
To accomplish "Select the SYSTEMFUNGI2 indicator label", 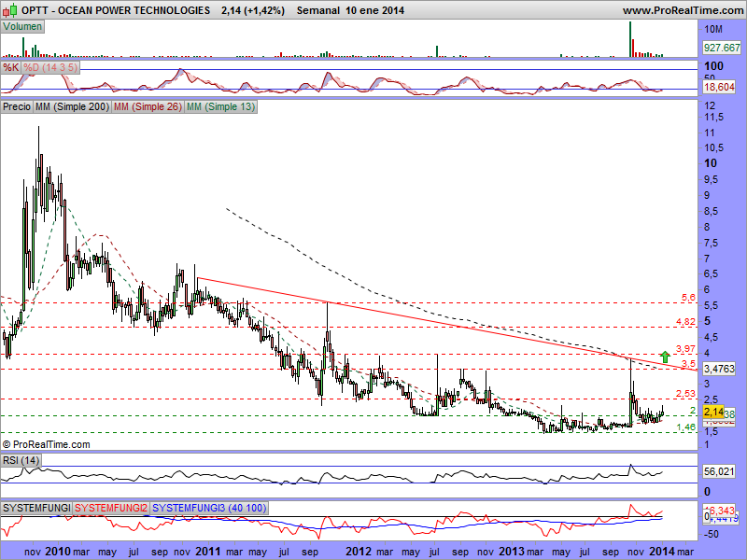I will coord(111,508).
